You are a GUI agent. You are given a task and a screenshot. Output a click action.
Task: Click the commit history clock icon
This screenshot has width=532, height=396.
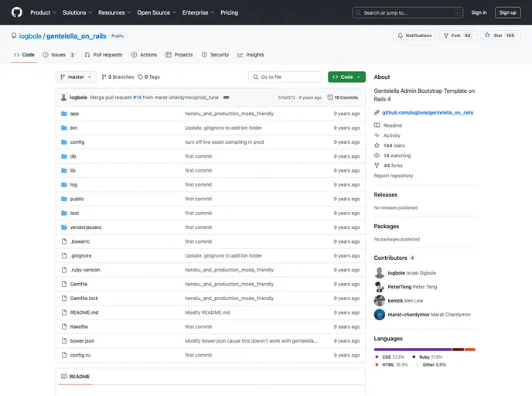[x=329, y=97]
